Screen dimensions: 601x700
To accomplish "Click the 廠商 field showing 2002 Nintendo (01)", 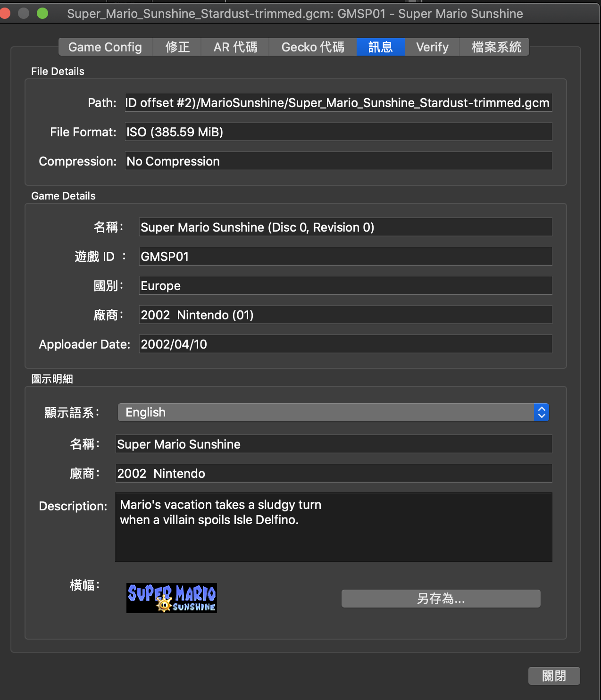I will click(x=345, y=315).
